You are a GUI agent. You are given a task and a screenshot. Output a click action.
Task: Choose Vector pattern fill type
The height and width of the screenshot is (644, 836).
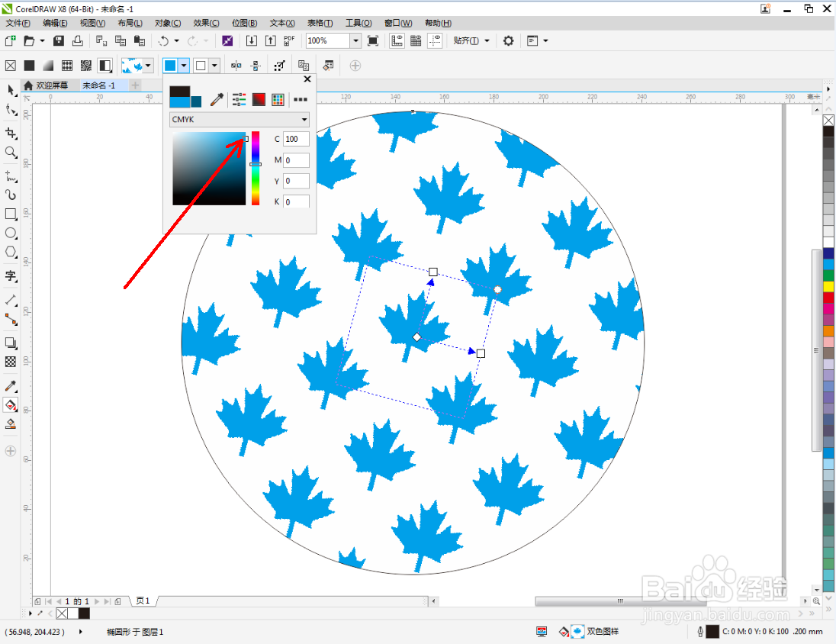pos(67,66)
